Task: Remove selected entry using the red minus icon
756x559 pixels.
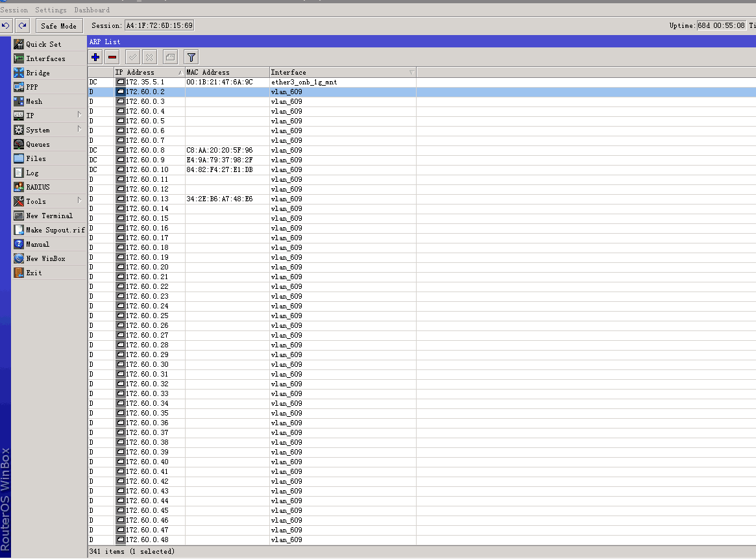Action: click(x=112, y=56)
